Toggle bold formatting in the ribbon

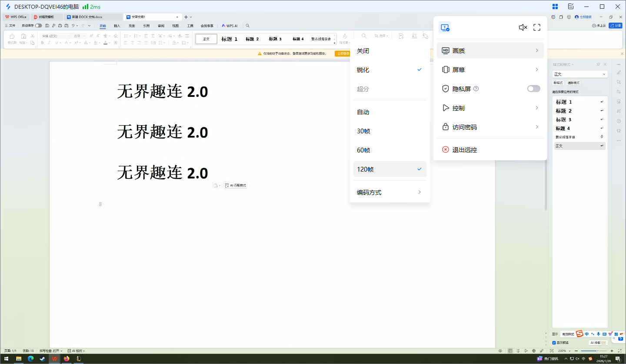point(43,43)
